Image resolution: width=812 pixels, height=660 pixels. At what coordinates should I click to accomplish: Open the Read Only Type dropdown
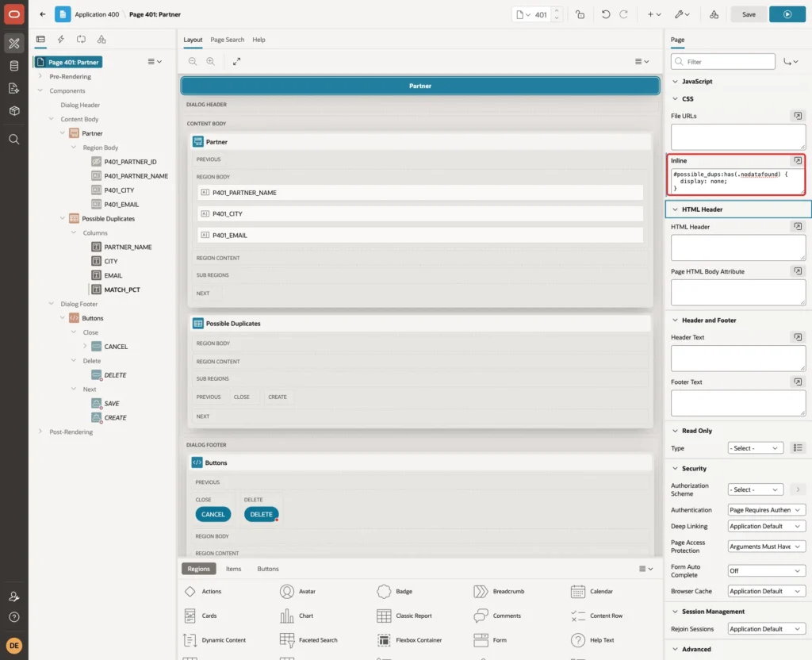pyautogui.click(x=756, y=448)
